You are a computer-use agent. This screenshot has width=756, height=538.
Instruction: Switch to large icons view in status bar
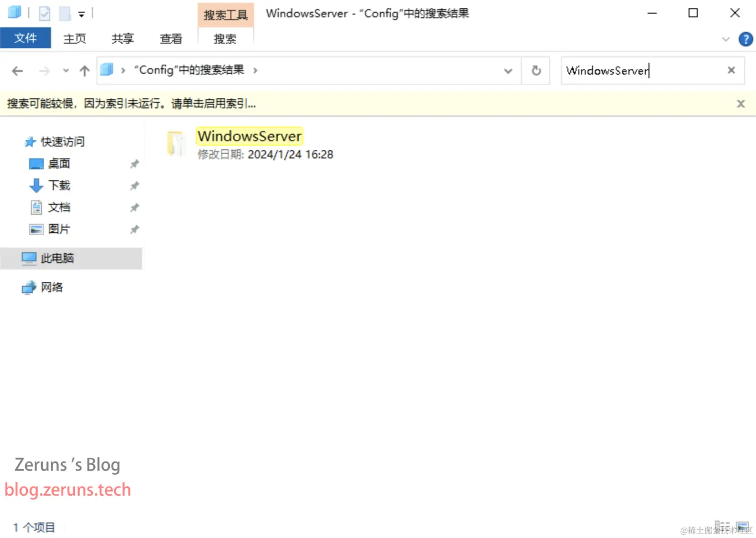(x=742, y=527)
